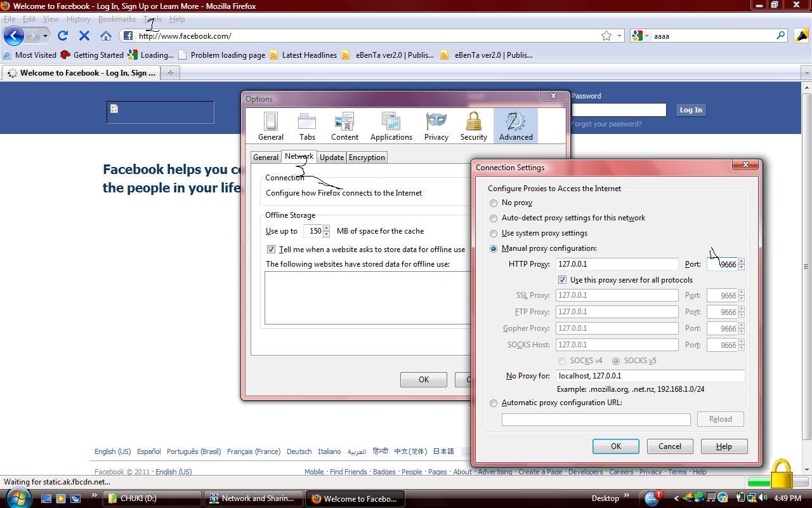
Task: Click the Español language link
Action: [x=148, y=451]
